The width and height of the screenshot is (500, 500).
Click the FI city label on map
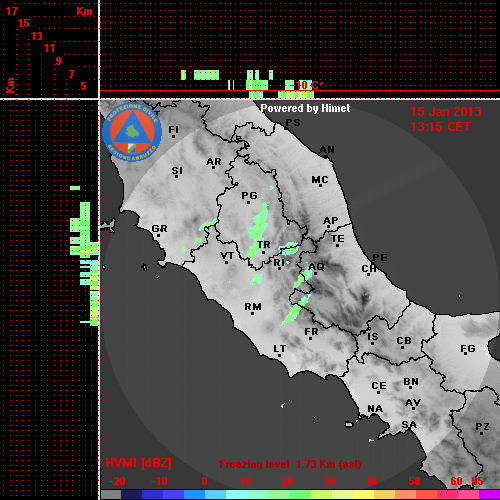pyautogui.click(x=173, y=129)
